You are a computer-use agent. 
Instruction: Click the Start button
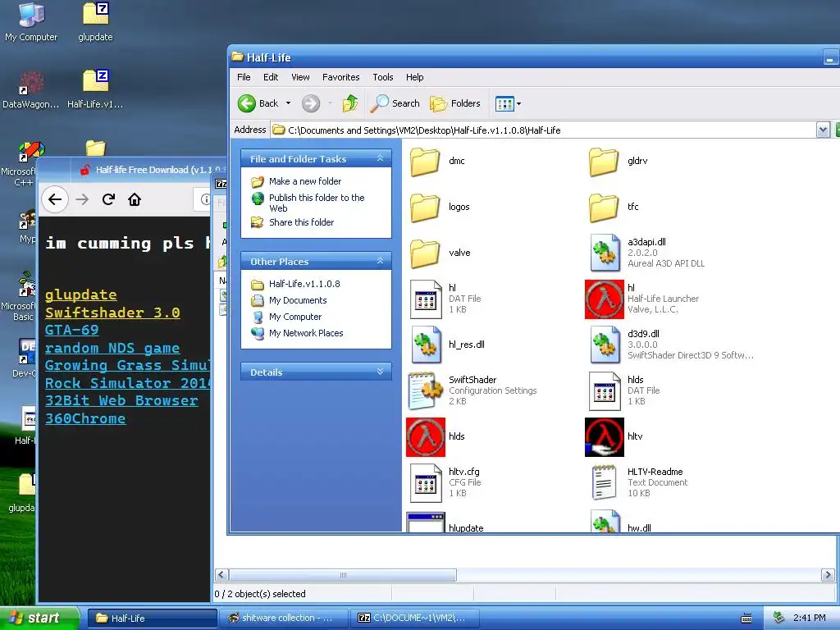39,618
